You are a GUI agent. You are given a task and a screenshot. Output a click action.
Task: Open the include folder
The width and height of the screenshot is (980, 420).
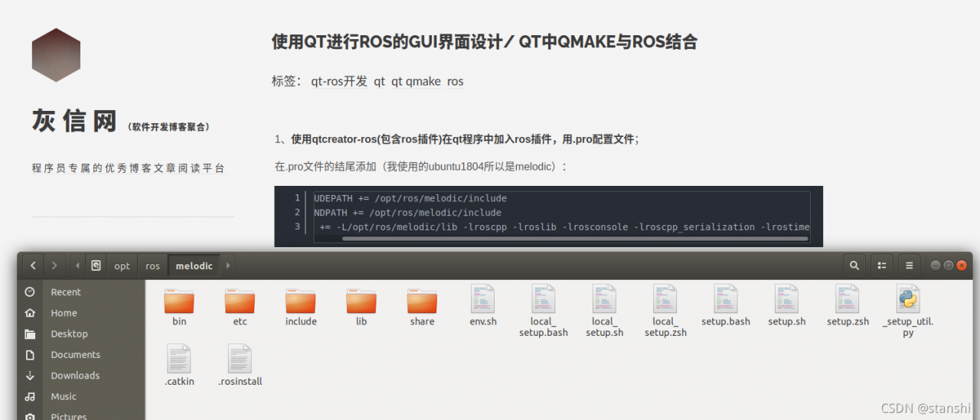point(301,306)
